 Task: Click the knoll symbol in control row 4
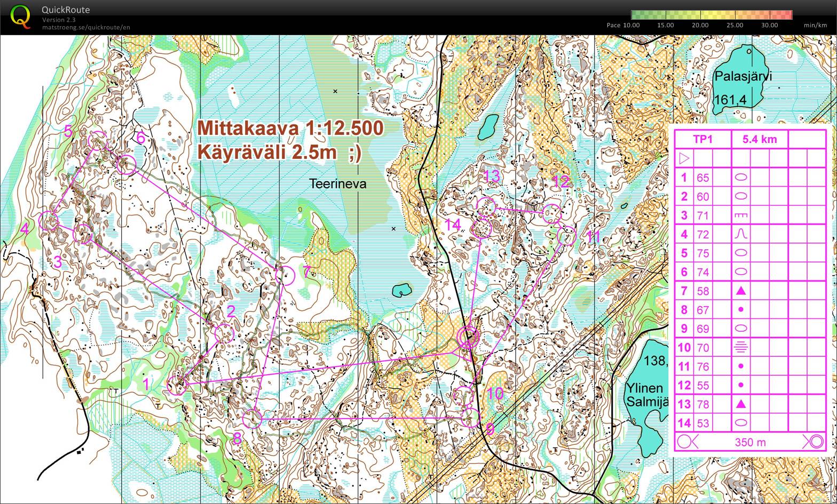pyautogui.click(x=740, y=234)
